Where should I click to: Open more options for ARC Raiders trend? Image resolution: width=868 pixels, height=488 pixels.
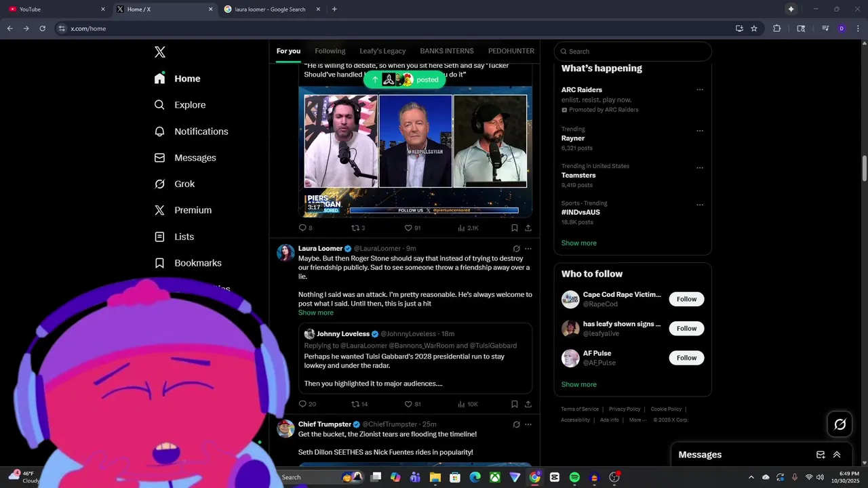700,89
